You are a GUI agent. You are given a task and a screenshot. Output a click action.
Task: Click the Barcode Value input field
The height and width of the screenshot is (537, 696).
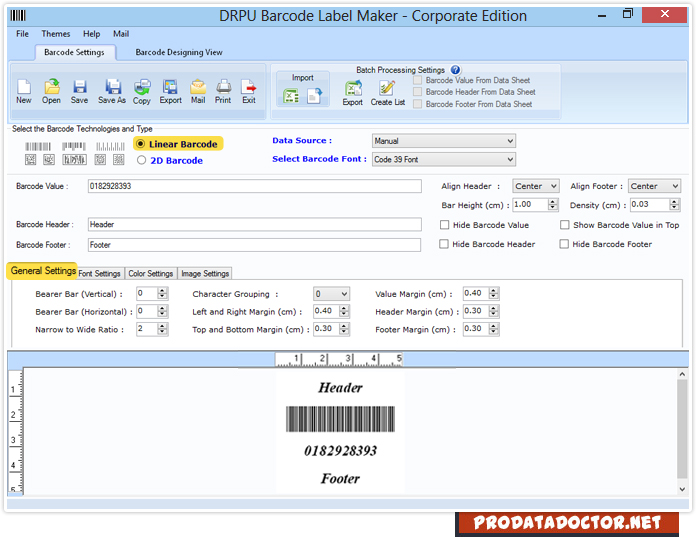254,186
